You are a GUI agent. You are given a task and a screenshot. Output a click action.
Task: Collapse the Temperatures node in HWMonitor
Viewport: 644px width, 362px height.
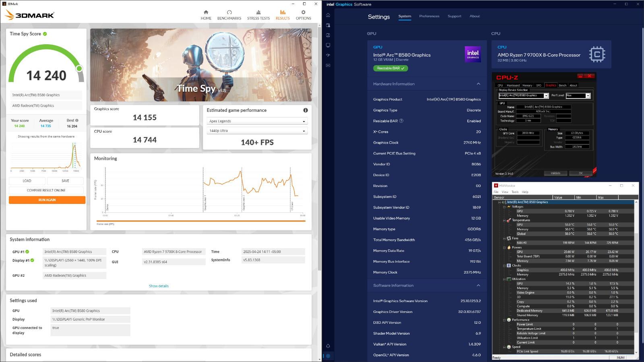[504, 220]
